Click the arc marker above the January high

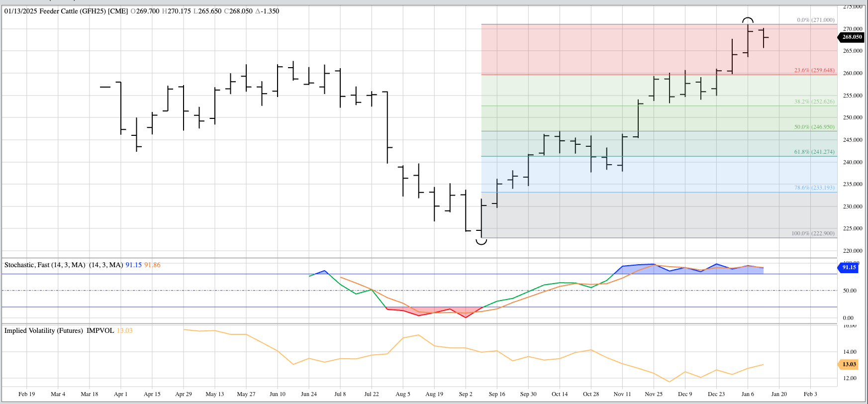pos(748,20)
